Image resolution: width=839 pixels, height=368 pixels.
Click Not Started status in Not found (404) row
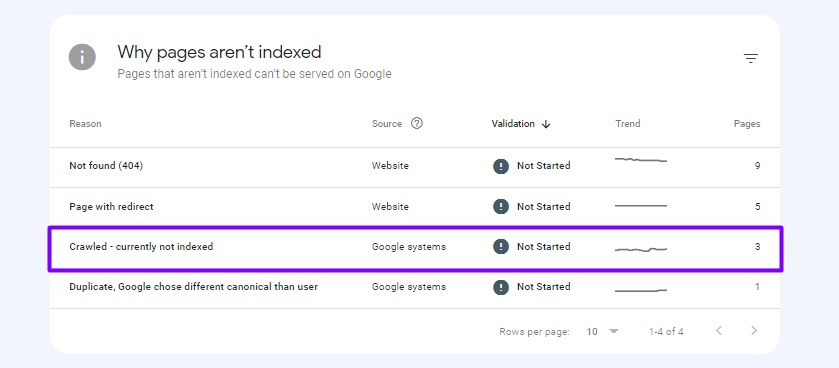pos(544,166)
